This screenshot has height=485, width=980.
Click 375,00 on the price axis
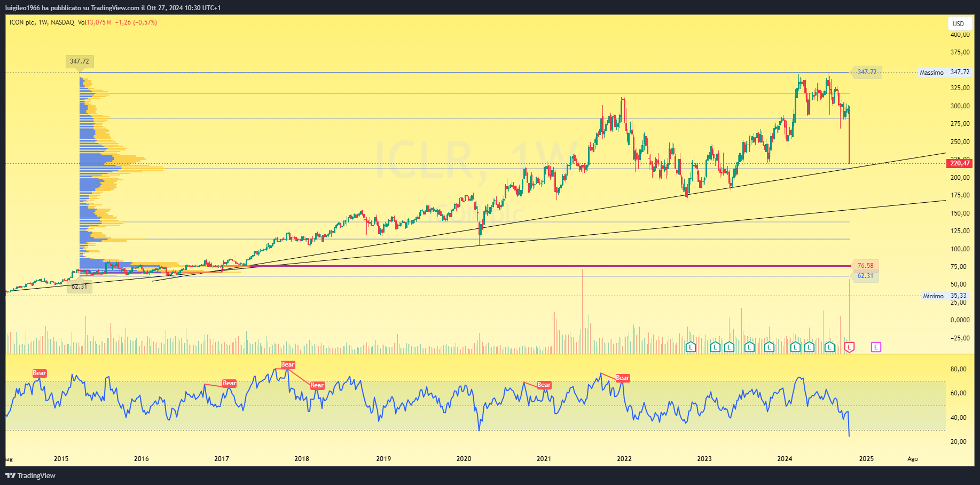point(960,52)
